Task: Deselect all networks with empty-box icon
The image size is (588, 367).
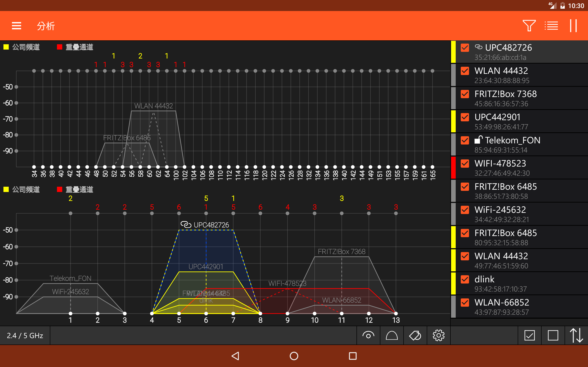Action: (553, 335)
